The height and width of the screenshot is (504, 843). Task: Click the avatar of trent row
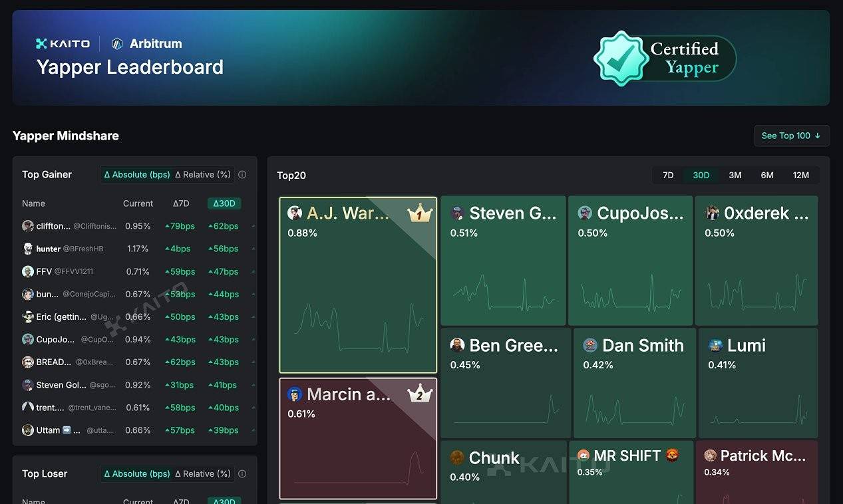tap(28, 408)
